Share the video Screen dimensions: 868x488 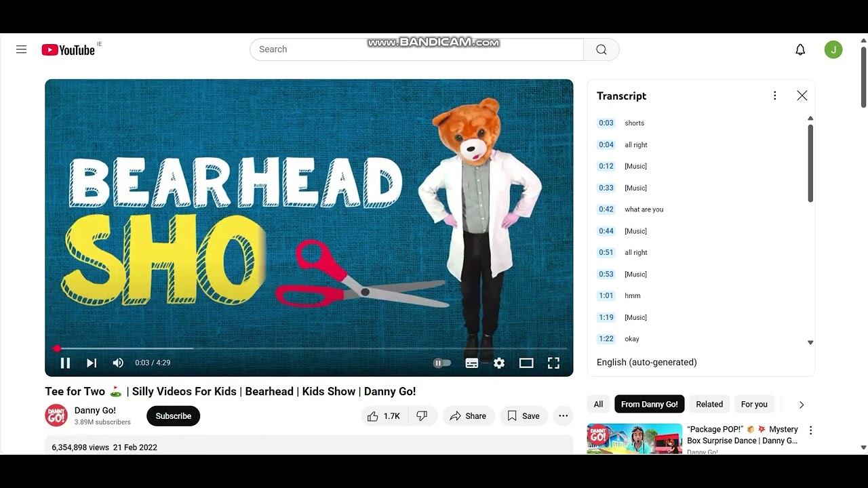tap(468, 416)
